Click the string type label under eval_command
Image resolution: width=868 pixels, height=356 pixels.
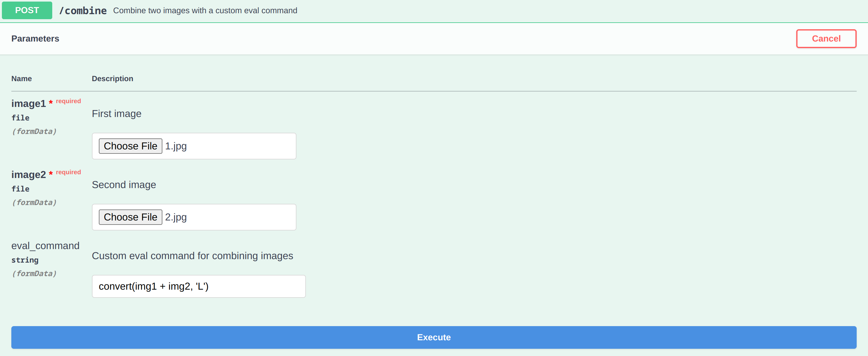[x=25, y=260]
